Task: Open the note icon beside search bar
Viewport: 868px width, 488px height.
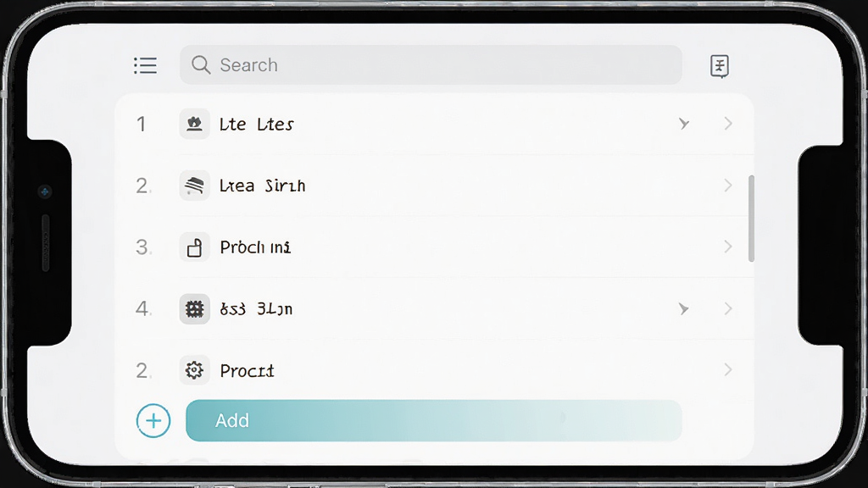Action: click(x=719, y=66)
